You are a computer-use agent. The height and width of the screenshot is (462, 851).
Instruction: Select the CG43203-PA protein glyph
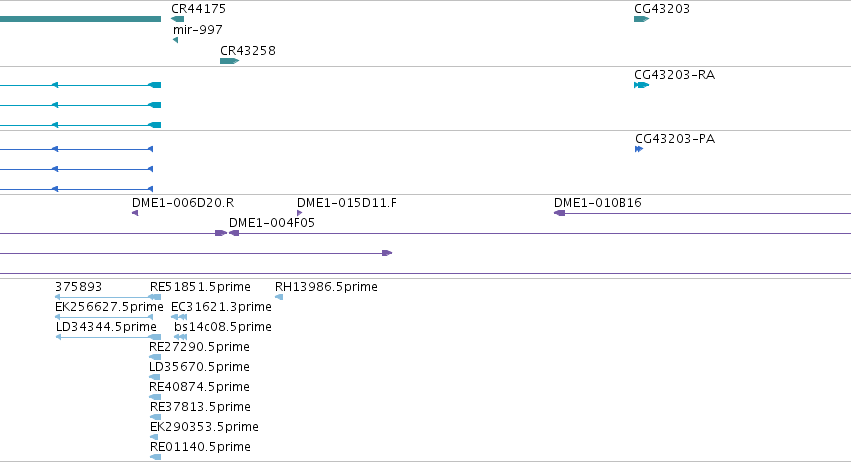click(639, 149)
